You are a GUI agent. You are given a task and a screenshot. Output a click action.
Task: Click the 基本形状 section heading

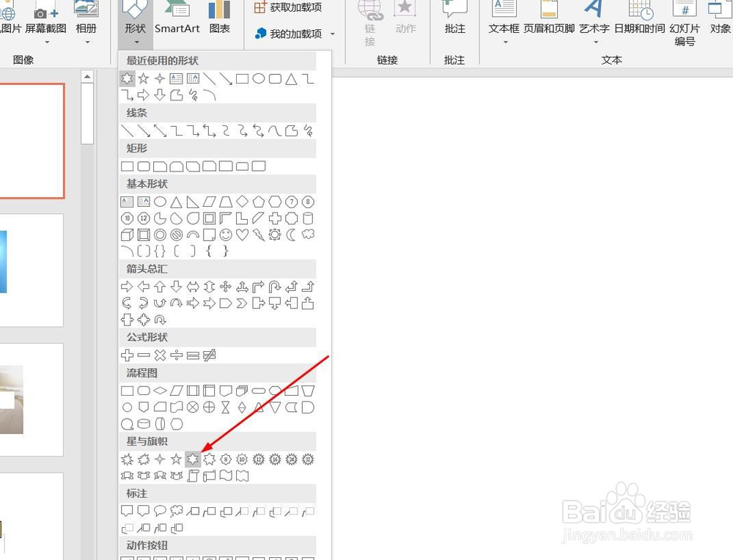pos(147,184)
